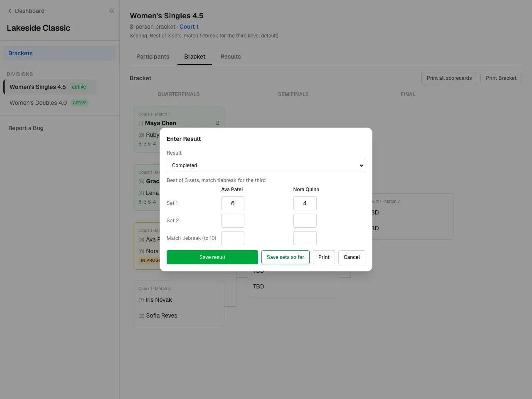Image resolution: width=532 pixels, height=399 pixels.
Task: Click Save sets so far
Action: point(286,257)
